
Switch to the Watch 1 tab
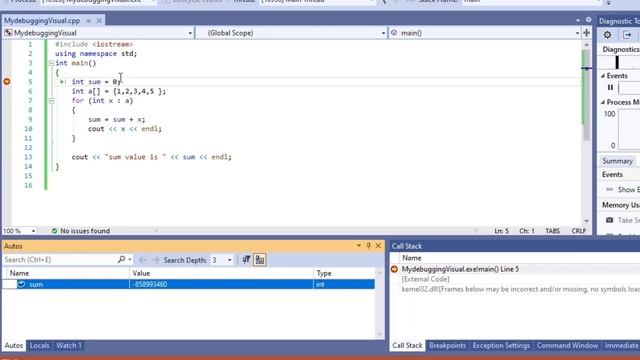(69, 346)
